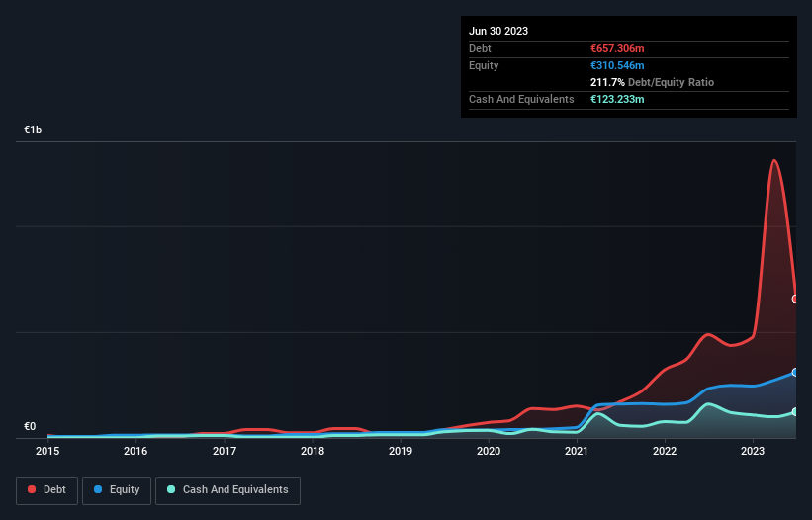The width and height of the screenshot is (812, 520).
Task: Click the Debt row label in tooltip
Action: tap(480, 48)
